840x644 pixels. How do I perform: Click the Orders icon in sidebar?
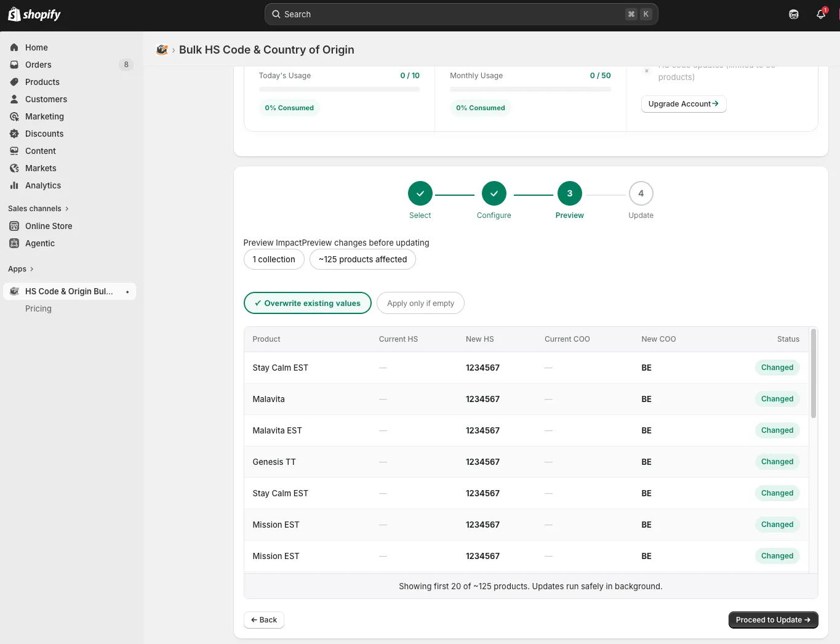[14, 65]
